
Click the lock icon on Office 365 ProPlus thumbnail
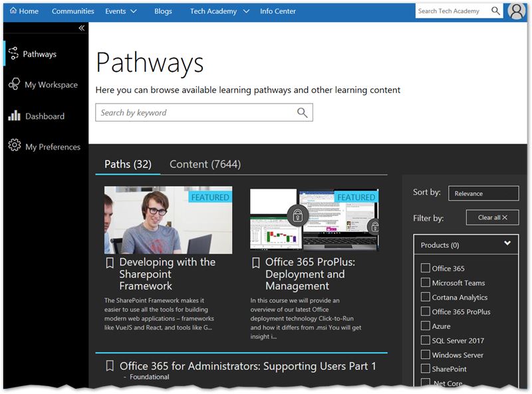click(x=297, y=215)
